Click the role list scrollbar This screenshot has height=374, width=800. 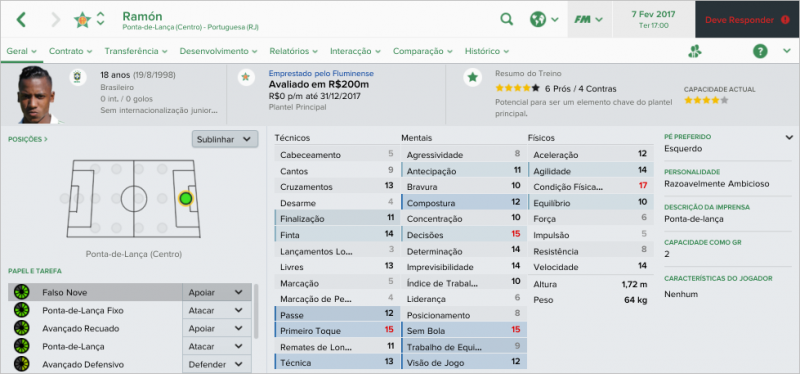[256, 311]
